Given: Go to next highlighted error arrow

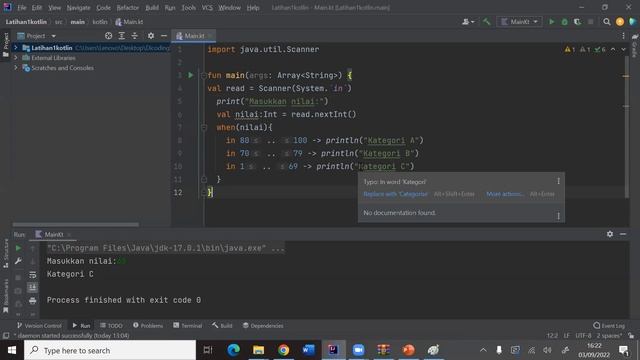Looking at the screenshot, I should point(623,49).
